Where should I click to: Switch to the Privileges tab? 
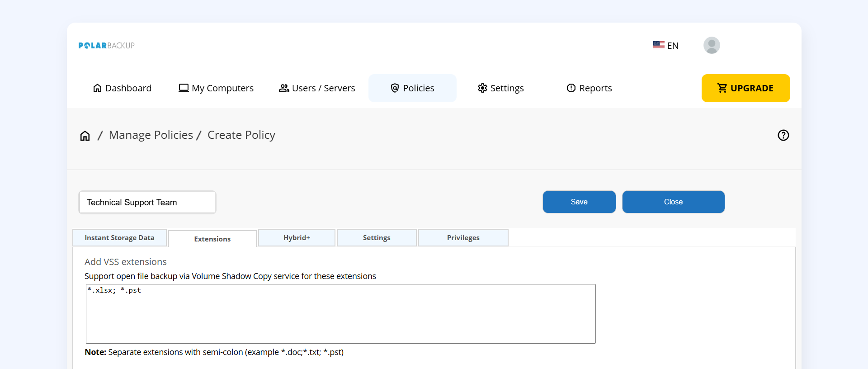463,238
